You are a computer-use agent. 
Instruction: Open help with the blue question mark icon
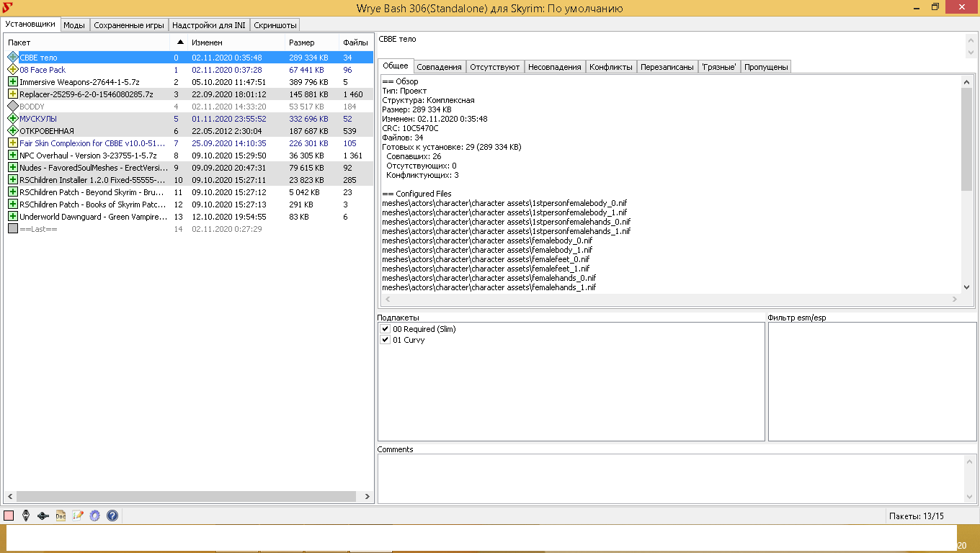click(112, 516)
